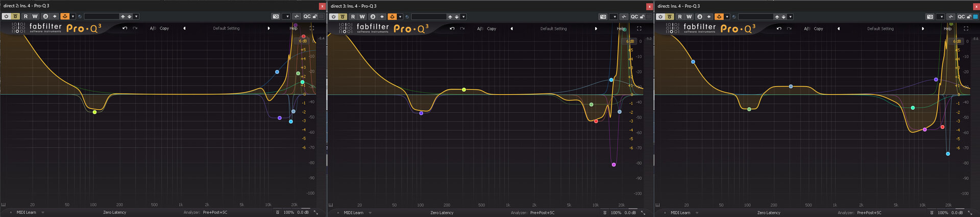Select previous preset in direct Pro-Q window
980x217 pixels.
click(x=838, y=29)
